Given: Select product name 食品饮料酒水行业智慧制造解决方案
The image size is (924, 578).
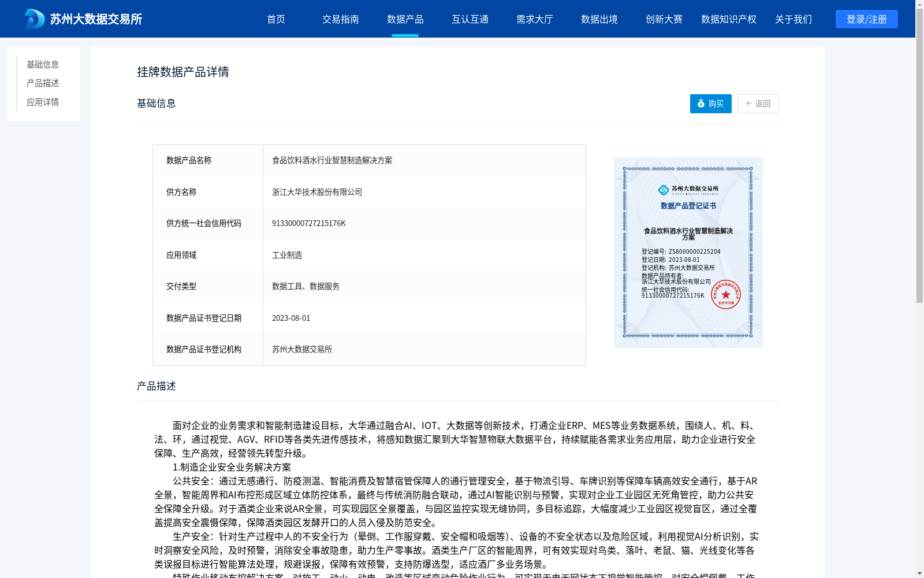Looking at the screenshot, I should (332, 160).
